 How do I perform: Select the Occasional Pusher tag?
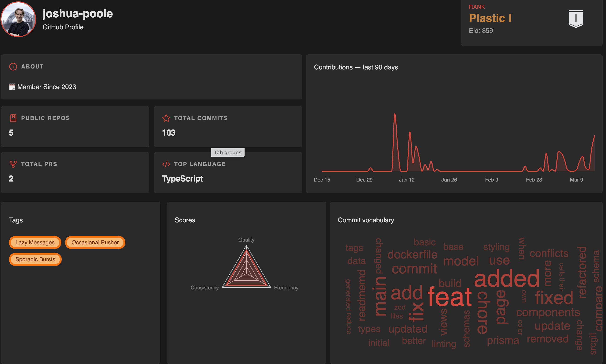[x=95, y=242]
